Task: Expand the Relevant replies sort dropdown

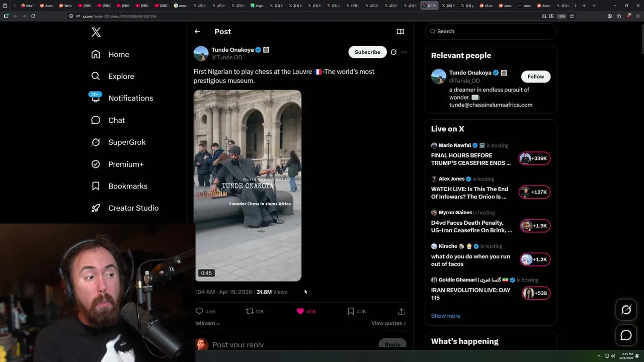Action: click(207, 323)
